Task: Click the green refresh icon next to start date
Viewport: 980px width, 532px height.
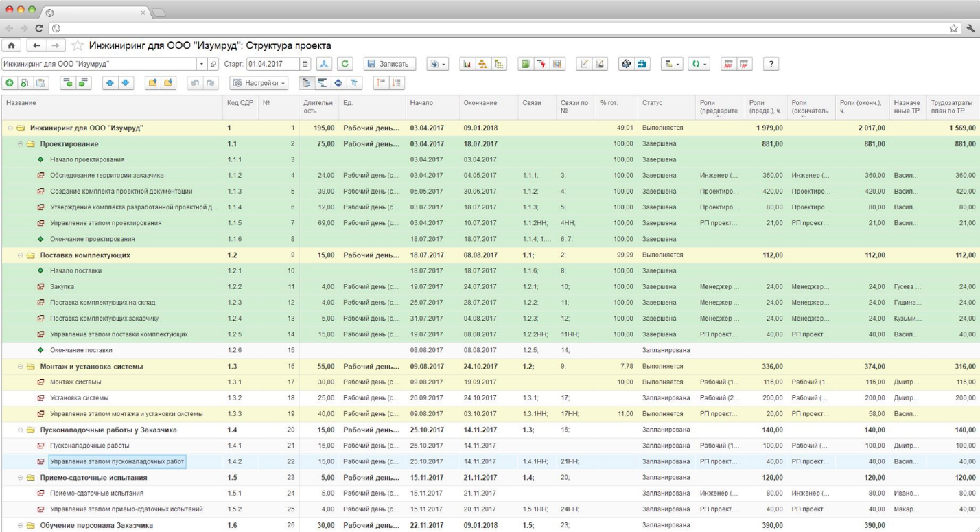Action: pos(347,64)
